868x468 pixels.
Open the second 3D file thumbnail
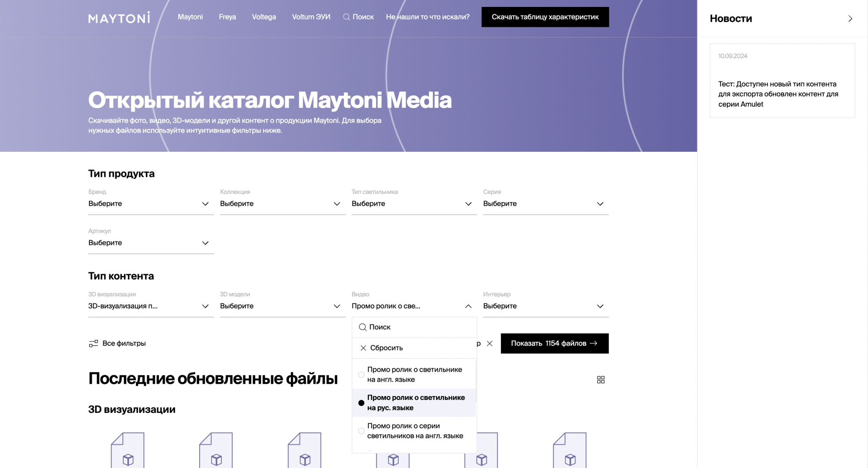pyautogui.click(x=216, y=450)
